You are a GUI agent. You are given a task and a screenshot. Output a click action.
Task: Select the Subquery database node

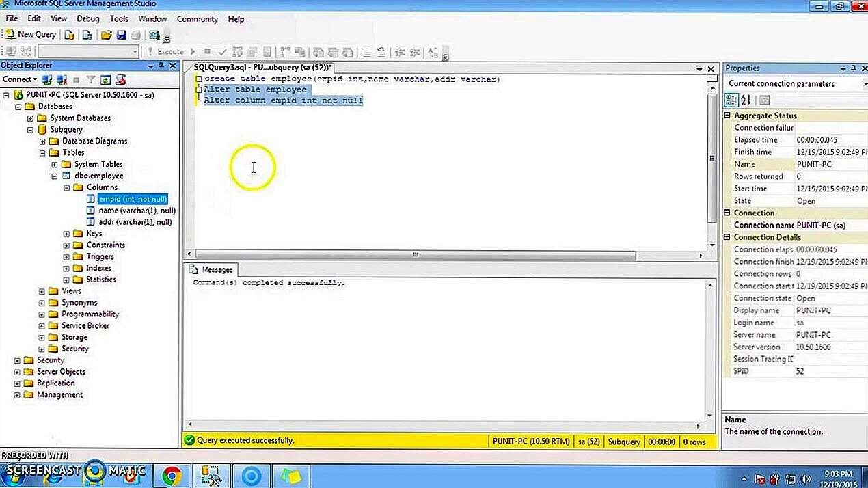pyautogui.click(x=66, y=130)
